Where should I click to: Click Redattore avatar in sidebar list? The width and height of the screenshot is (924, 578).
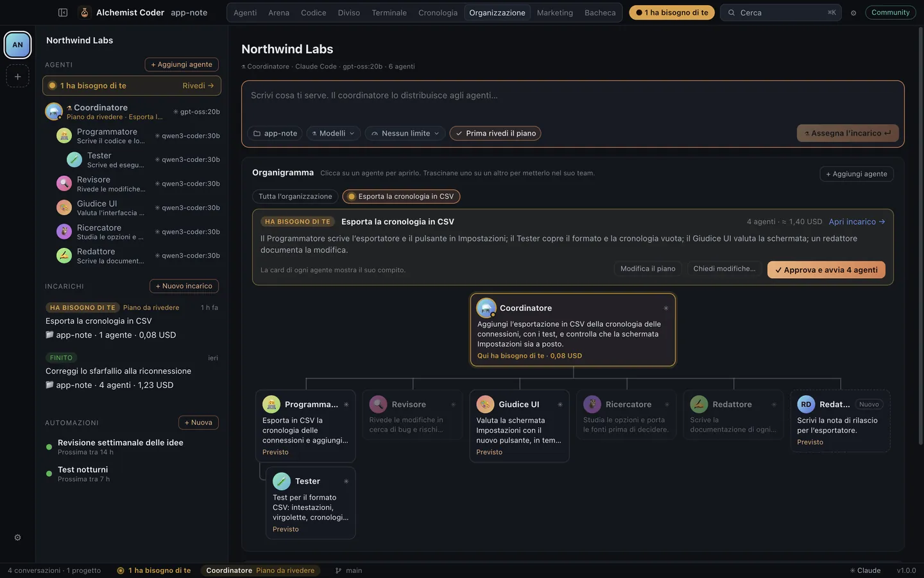[64, 256]
